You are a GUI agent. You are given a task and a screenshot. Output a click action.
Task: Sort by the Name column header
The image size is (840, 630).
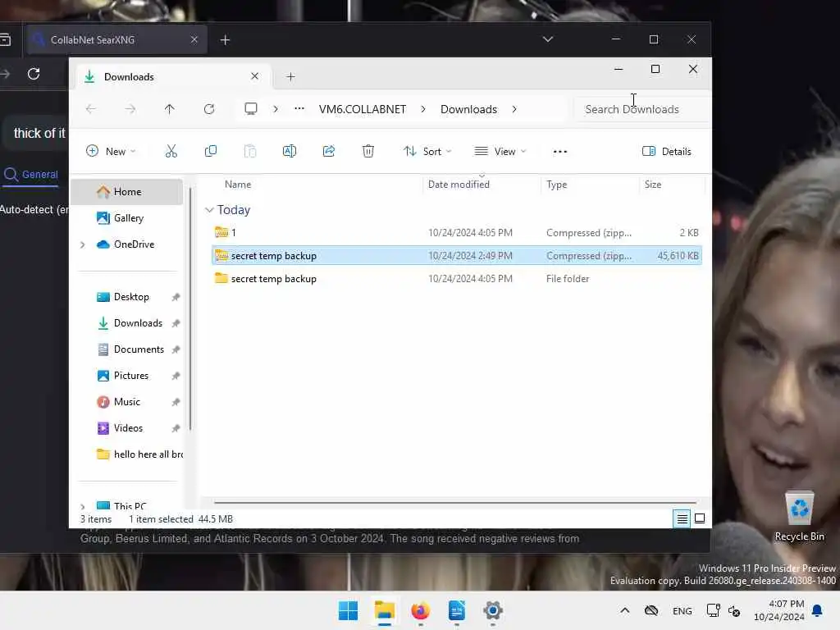[x=238, y=185]
